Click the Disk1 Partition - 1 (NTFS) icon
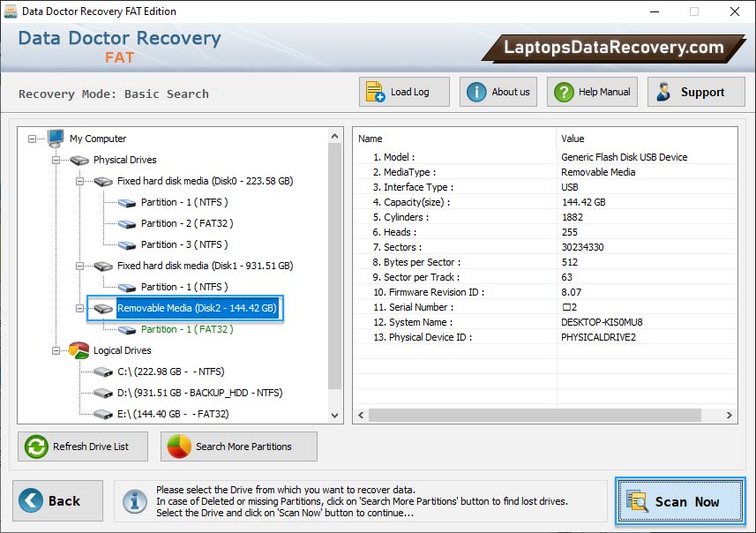The image size is (756, 533). pyautogui.click(x=127, y=288)
